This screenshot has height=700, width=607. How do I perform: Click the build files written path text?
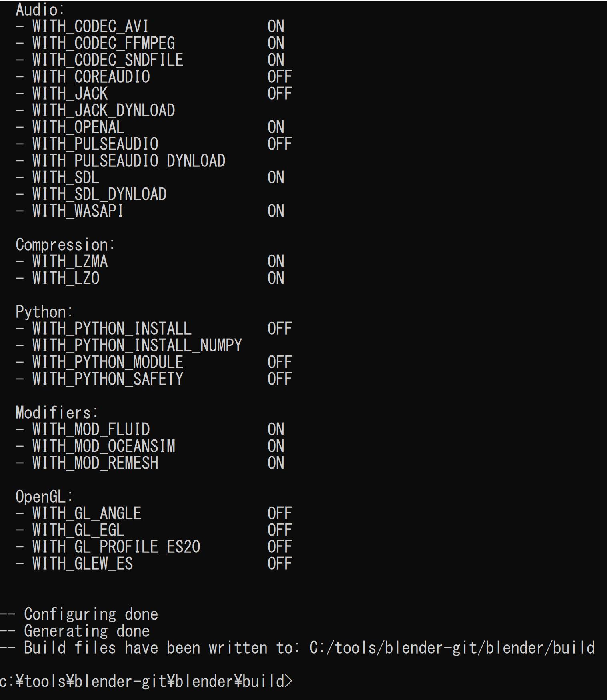click(x=452, y=648)
